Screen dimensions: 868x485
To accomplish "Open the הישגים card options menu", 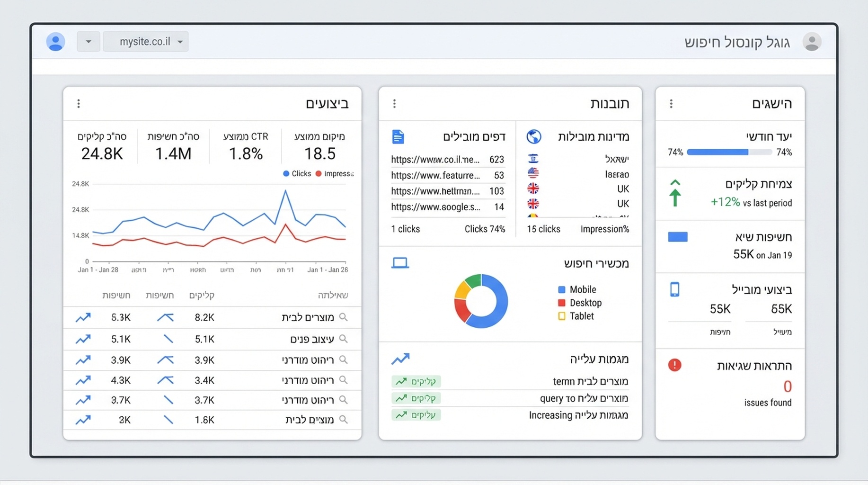I will pos(671,103).
